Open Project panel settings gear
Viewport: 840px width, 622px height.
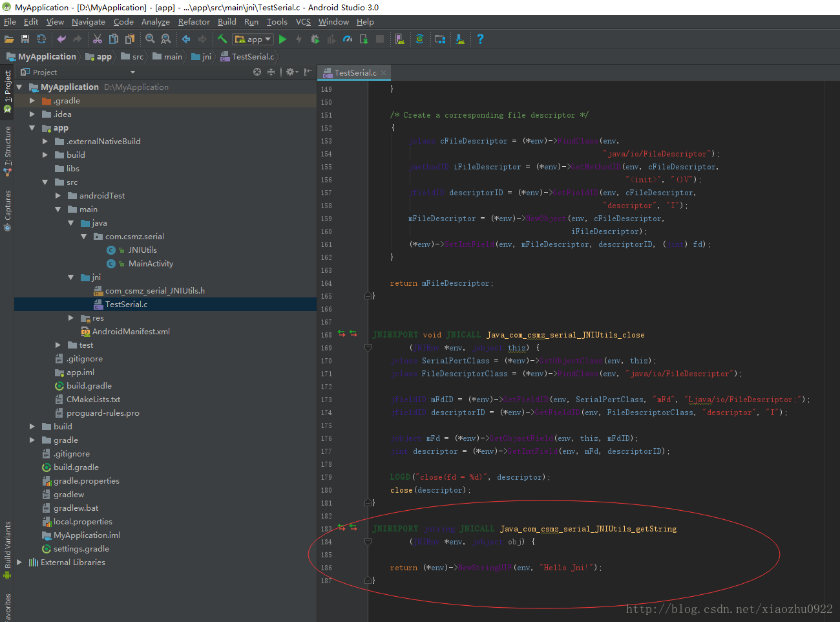click(291, 72)
